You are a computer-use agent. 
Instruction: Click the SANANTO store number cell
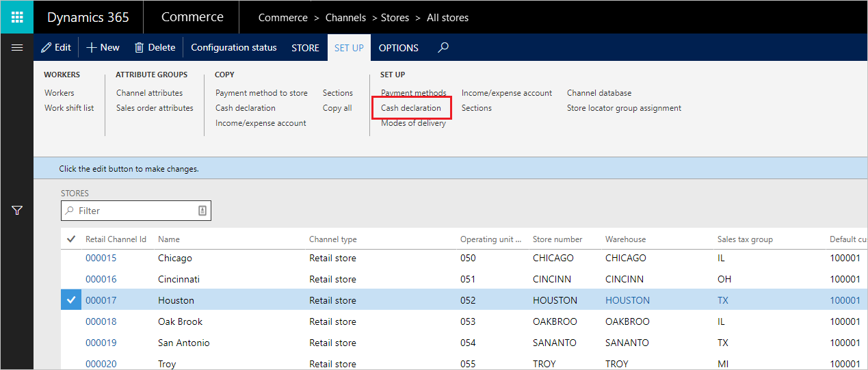[555, 343]
